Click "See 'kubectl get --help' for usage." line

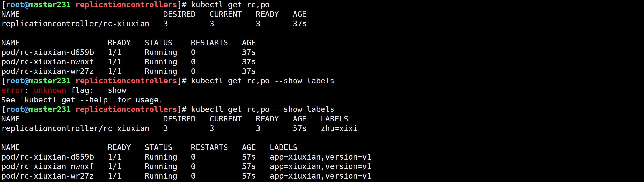click(82, 100)
